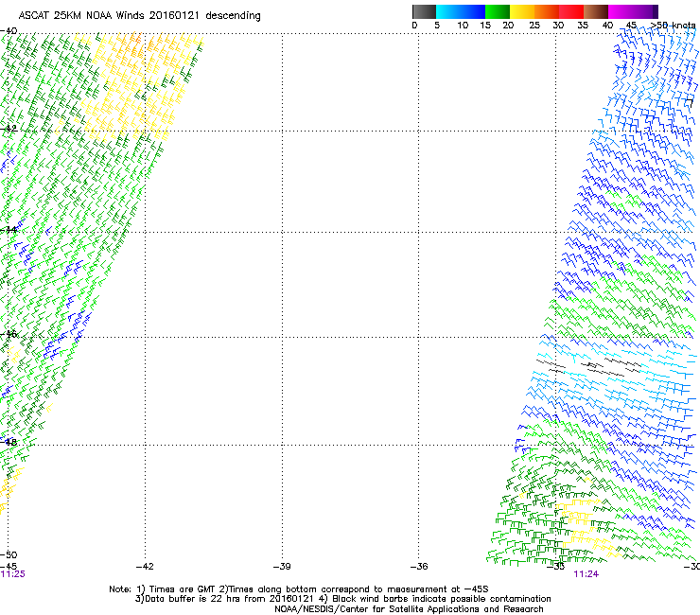The height and width of the screenshot is (615, 700).
Task: Click the title 'ASCAT 25KM NOAA Winds 20160121 descending'
Action: coord(139,16)
